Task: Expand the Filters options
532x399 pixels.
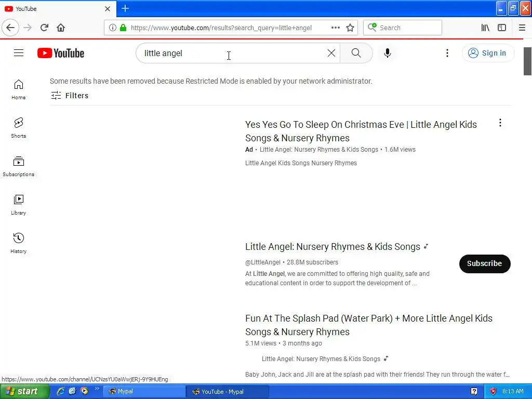Action: (x=70, y=96)
